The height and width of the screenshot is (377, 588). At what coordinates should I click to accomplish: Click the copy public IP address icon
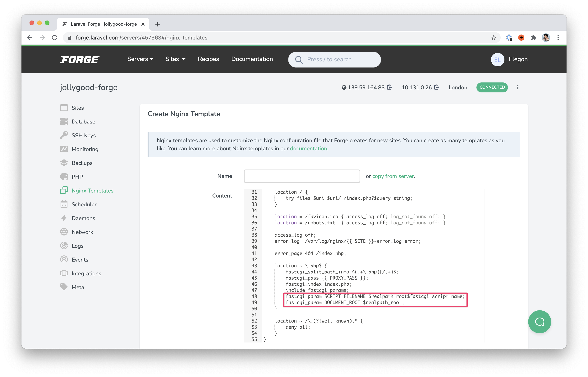pos(389,87)
